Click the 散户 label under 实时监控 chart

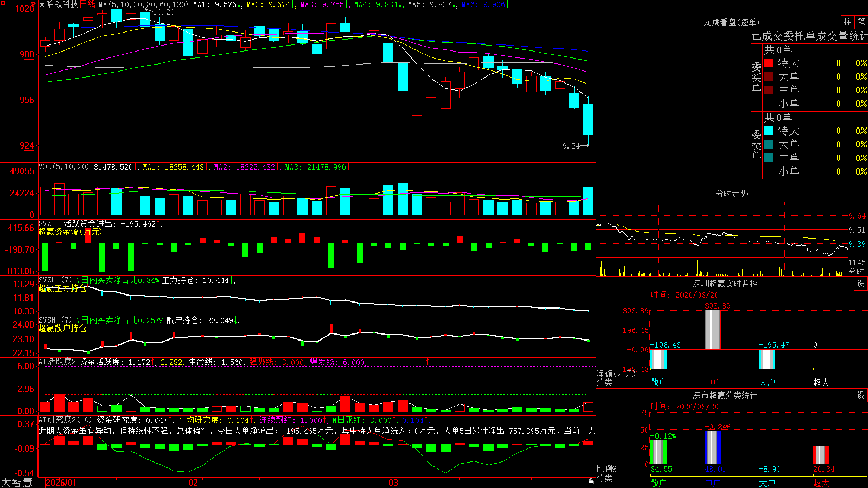(x=659, y=382)
